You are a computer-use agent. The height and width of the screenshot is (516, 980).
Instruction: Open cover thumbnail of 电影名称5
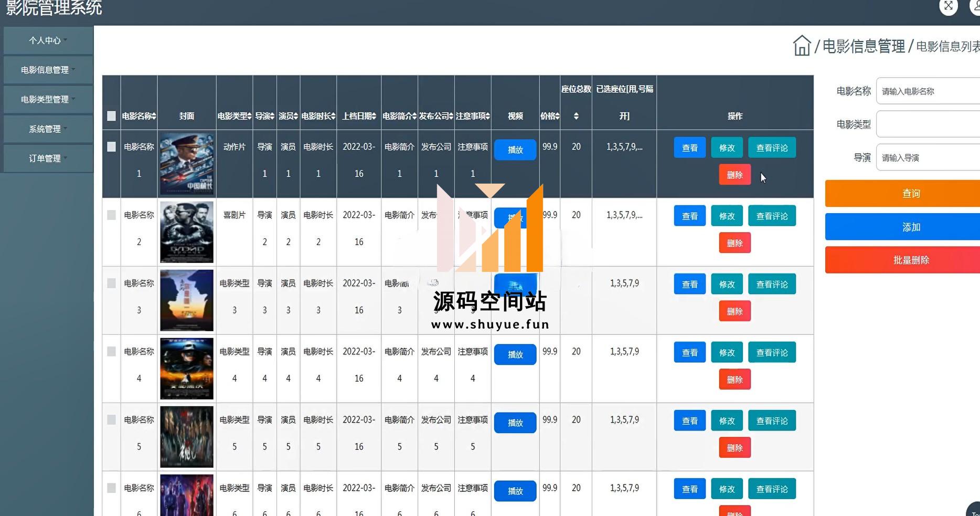click(187, 437)
